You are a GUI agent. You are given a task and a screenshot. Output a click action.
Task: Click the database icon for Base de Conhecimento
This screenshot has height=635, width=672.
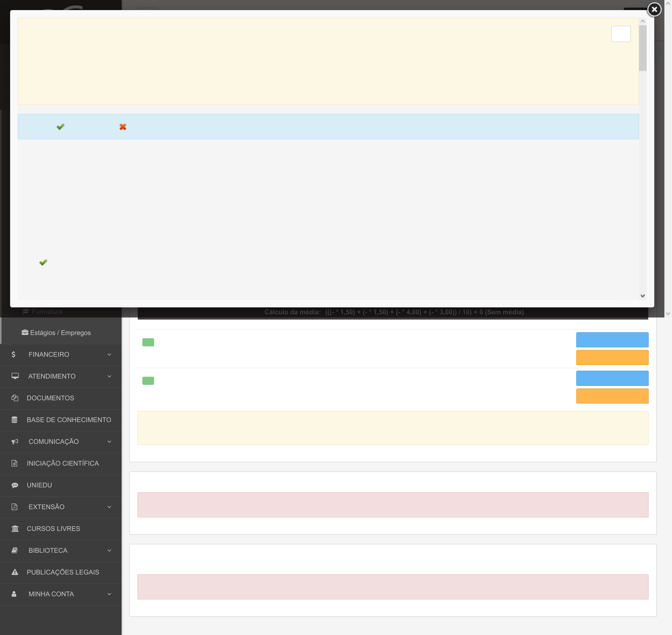(14, 420)
